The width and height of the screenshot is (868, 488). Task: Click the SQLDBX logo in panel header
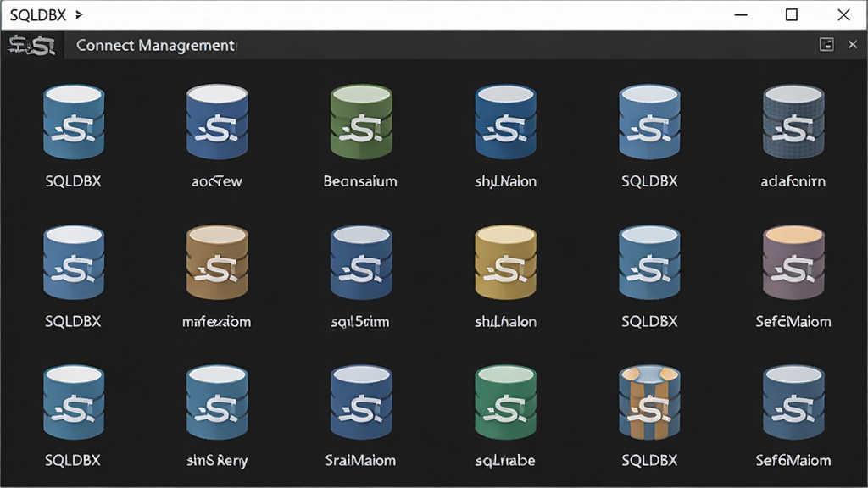31,45
